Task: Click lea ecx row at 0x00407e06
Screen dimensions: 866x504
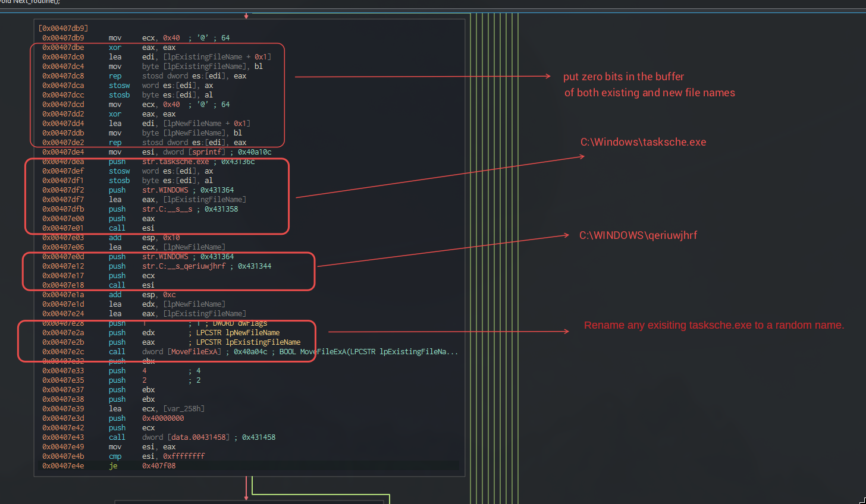Action: [x=134, y=247]
